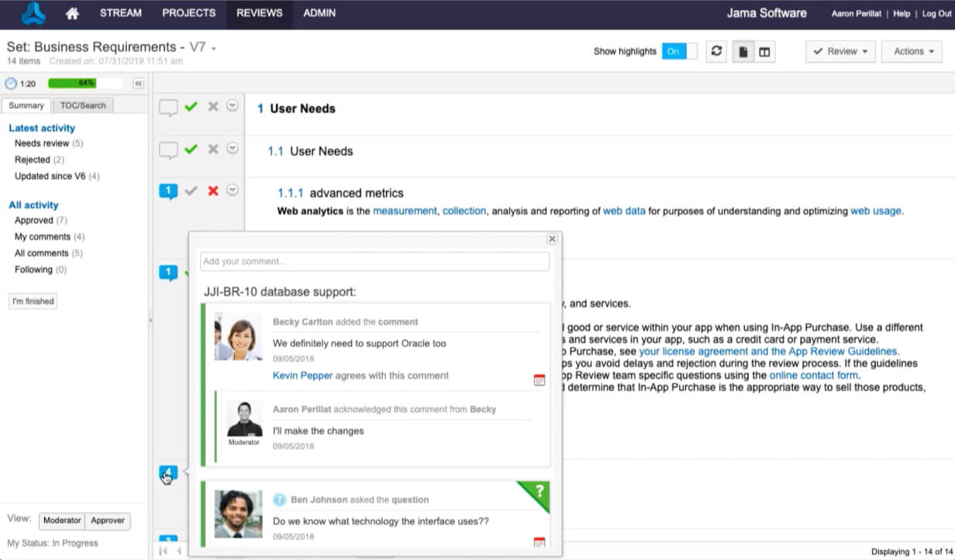Open comment bubble for 1.1.1 advanced metrics
Viewport: 955px width, 560px height.
tap(168, 191)
